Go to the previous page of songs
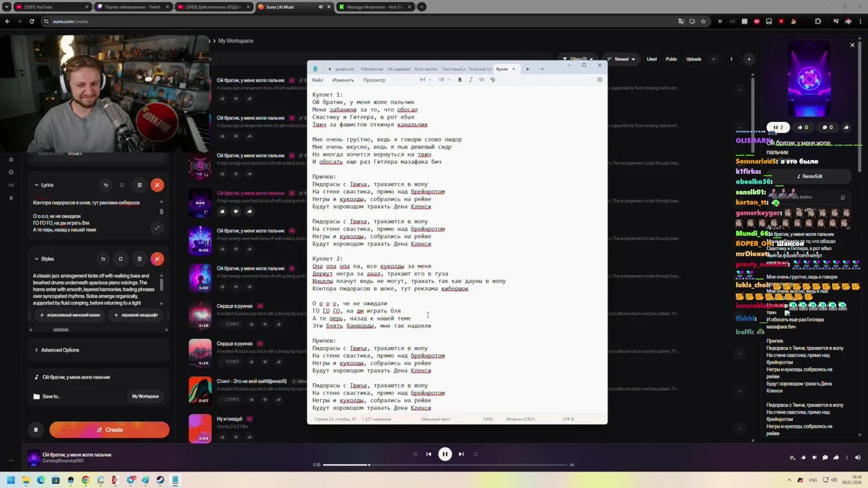The height and width of the screenshot is (488, 868). (713, 59)
